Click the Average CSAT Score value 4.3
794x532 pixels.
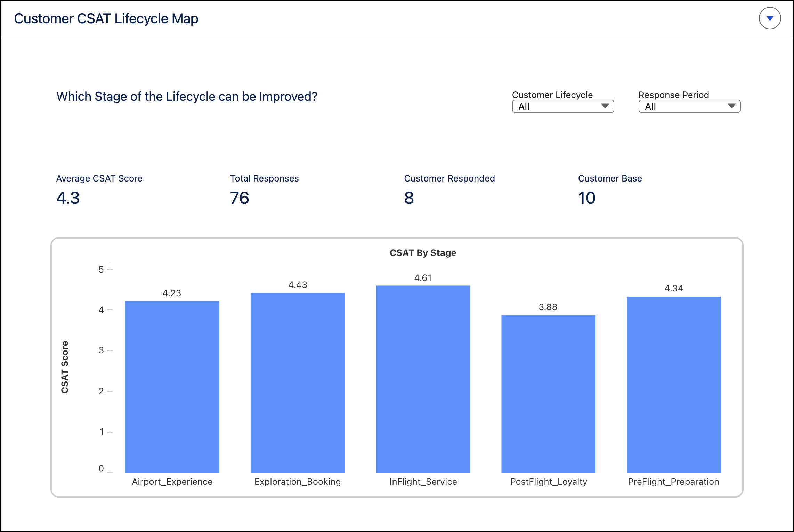(68, 198)
